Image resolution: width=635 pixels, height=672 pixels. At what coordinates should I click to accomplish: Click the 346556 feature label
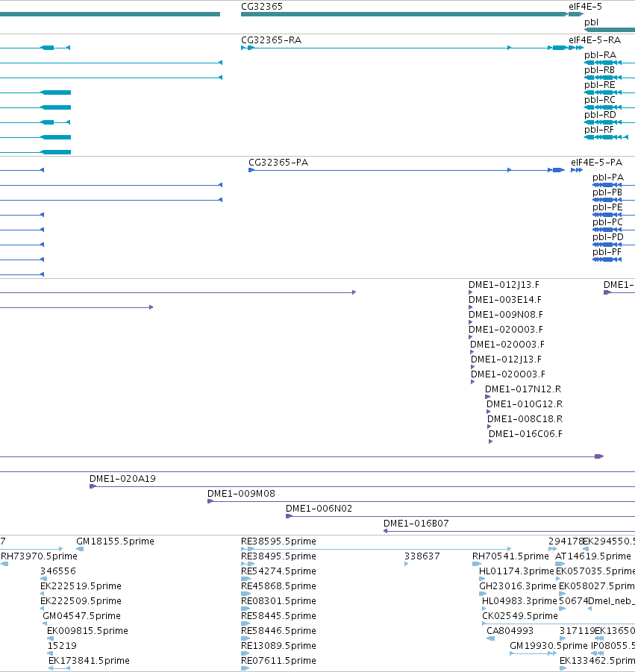[x=58, y=571]
